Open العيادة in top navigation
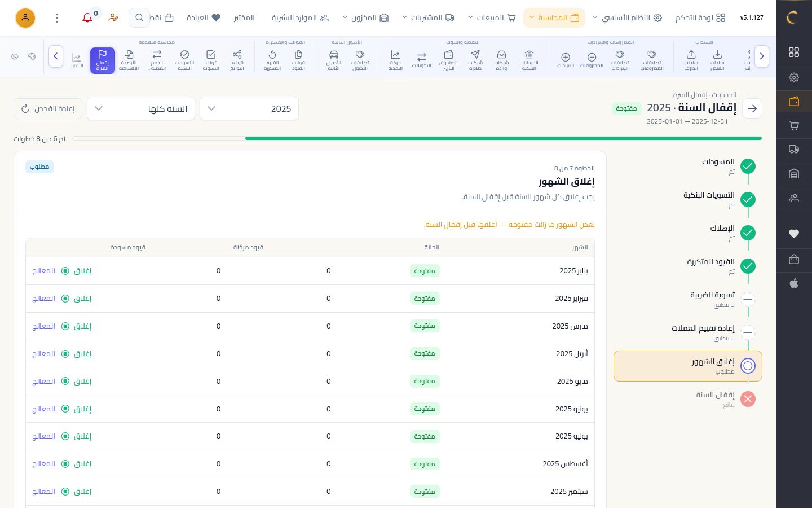812x508 pixels. (204, 17)
